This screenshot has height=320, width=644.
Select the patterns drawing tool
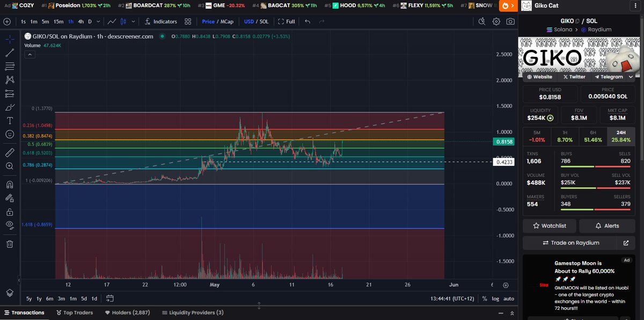tap(10, 80)
